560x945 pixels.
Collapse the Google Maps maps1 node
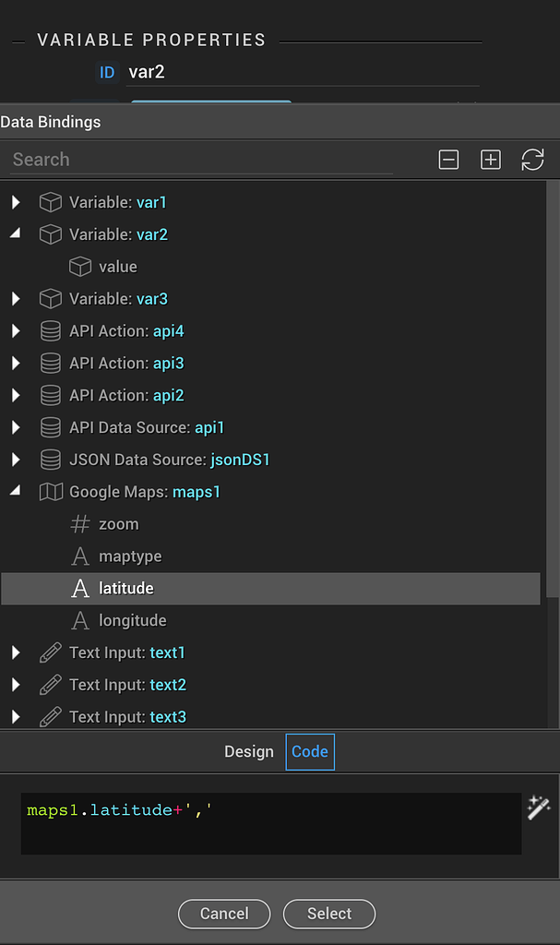pos(16,492)
